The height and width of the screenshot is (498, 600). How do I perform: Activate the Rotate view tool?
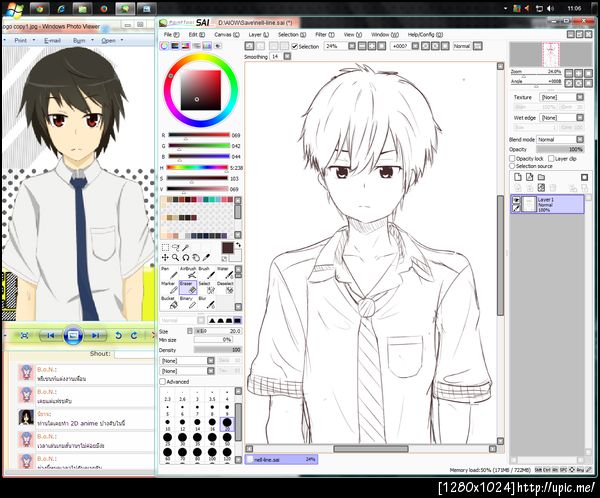[x=186, y=258]
